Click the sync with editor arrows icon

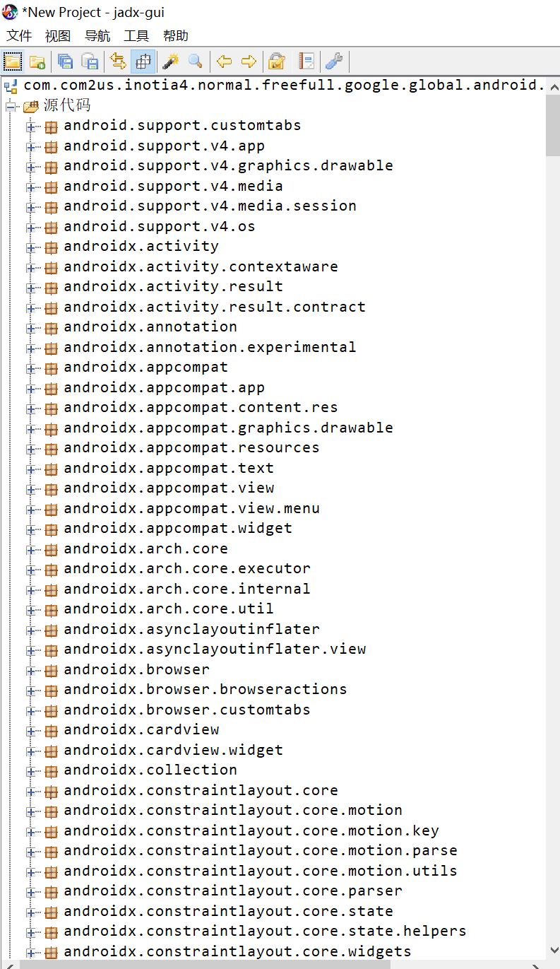coord(119,61)
